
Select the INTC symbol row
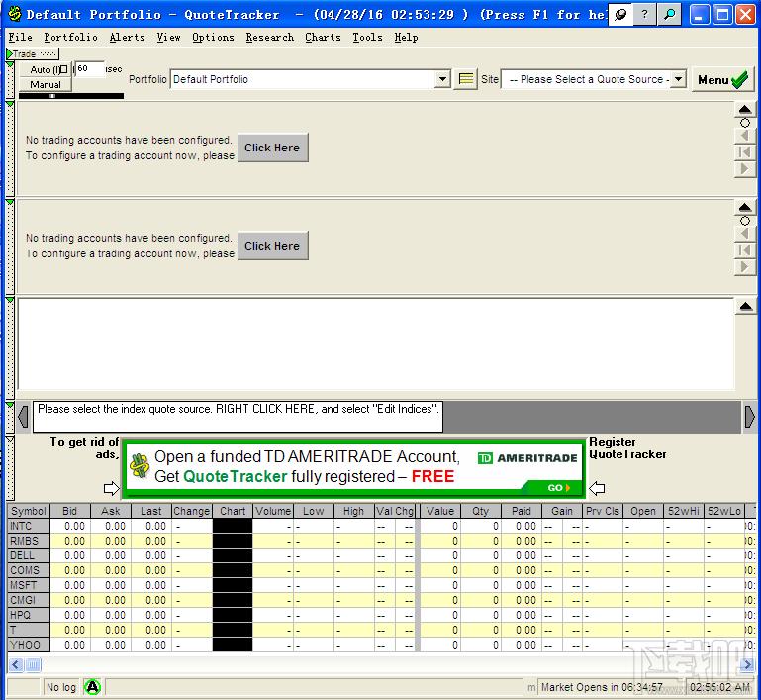(x=29, y=526)
